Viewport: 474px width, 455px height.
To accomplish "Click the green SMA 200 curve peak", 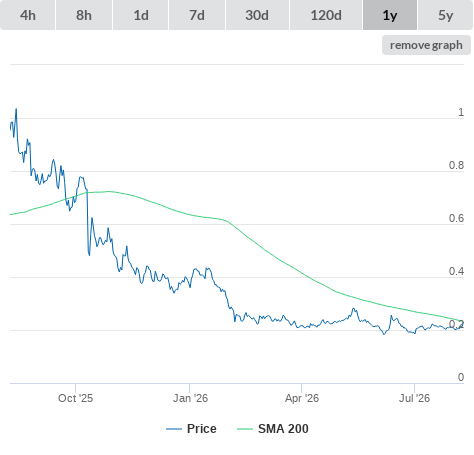I will (109, 191).
